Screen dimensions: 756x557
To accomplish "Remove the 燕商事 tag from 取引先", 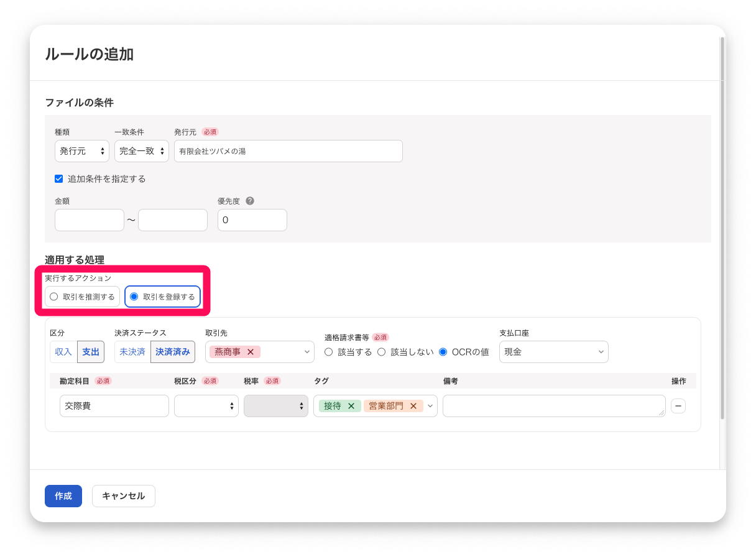I will pyautogui.click(x=251, y=352).
